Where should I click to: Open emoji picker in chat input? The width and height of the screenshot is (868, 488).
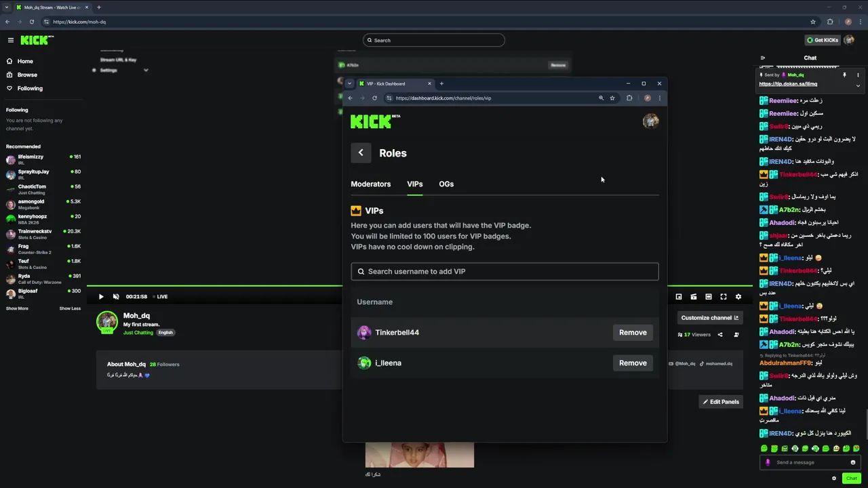pos(853,462)
